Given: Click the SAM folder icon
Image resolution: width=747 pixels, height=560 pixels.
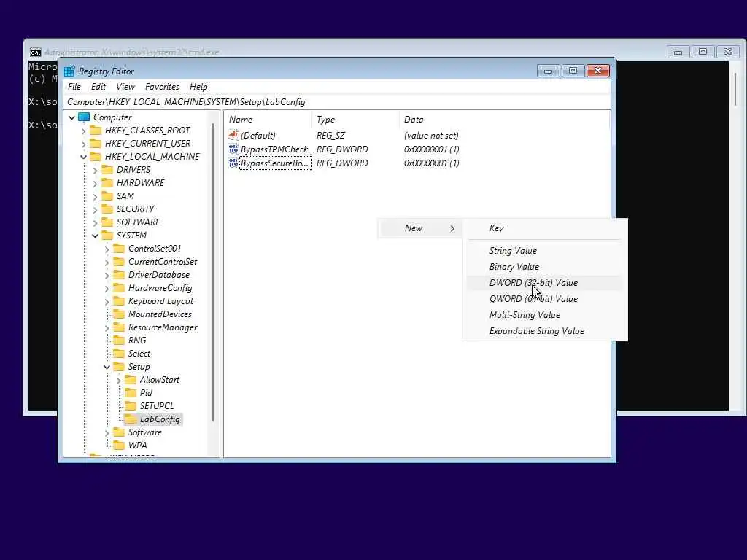Looking at the screenshot, I should [108, 196].
